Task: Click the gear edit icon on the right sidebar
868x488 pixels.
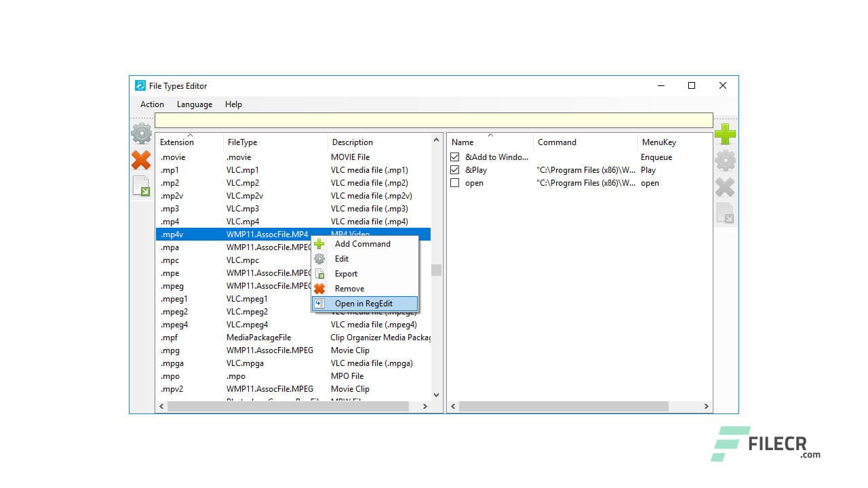Action: 725,161
